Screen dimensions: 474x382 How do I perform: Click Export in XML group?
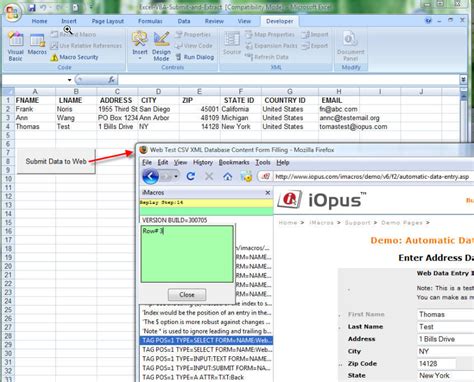(x=315, y=46)
